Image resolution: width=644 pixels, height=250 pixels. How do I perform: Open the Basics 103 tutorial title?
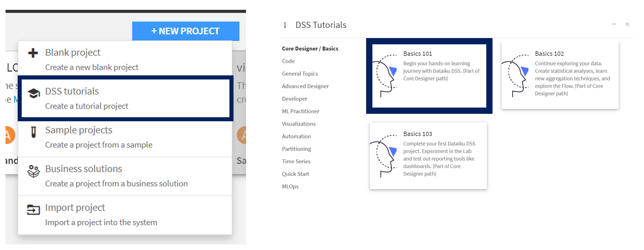(418, 134)
